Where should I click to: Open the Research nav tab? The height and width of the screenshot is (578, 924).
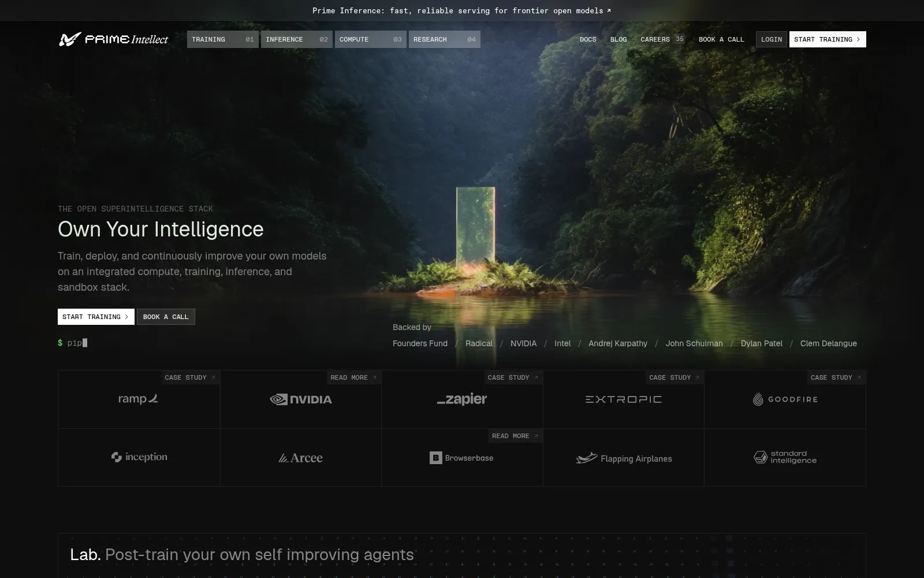(444, 39)
